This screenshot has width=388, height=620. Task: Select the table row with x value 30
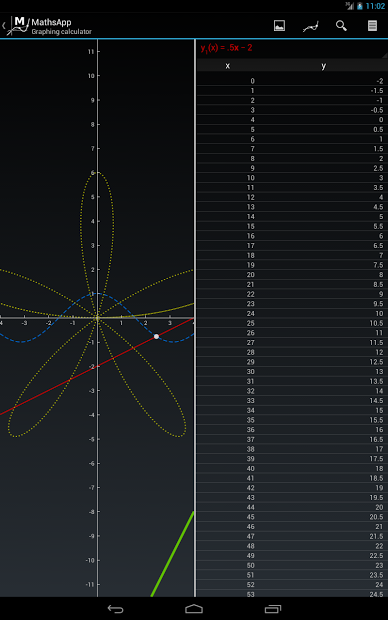pyautogui.click(x=292, y=371)
